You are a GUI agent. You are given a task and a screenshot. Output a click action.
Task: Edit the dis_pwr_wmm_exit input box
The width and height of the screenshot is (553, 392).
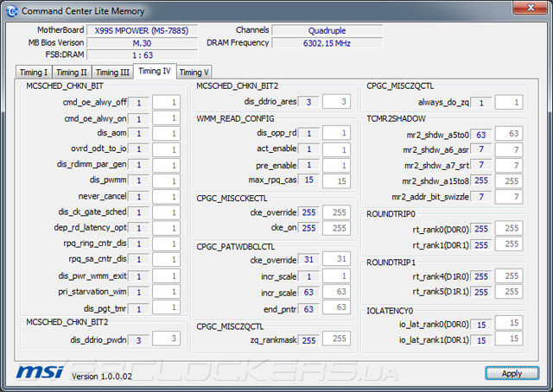(167, 275)
